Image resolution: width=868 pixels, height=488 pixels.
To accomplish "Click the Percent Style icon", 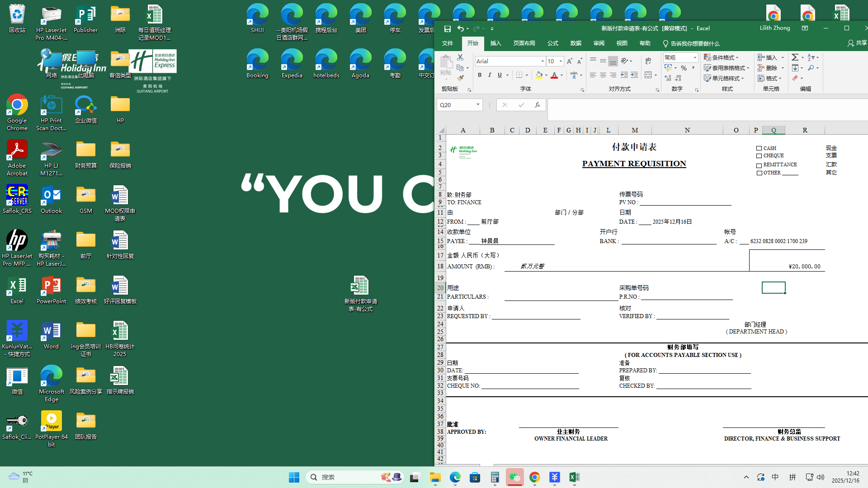I will [x=684, y=68].
